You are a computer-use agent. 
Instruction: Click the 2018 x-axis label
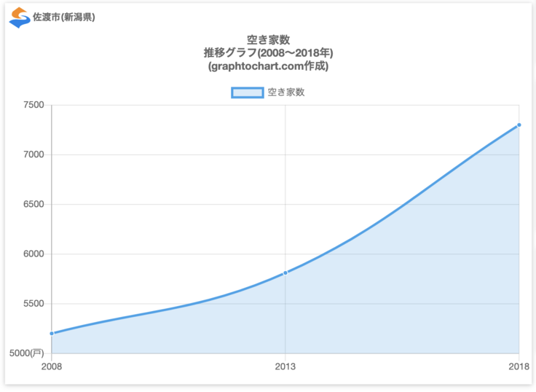click(518, 366)
